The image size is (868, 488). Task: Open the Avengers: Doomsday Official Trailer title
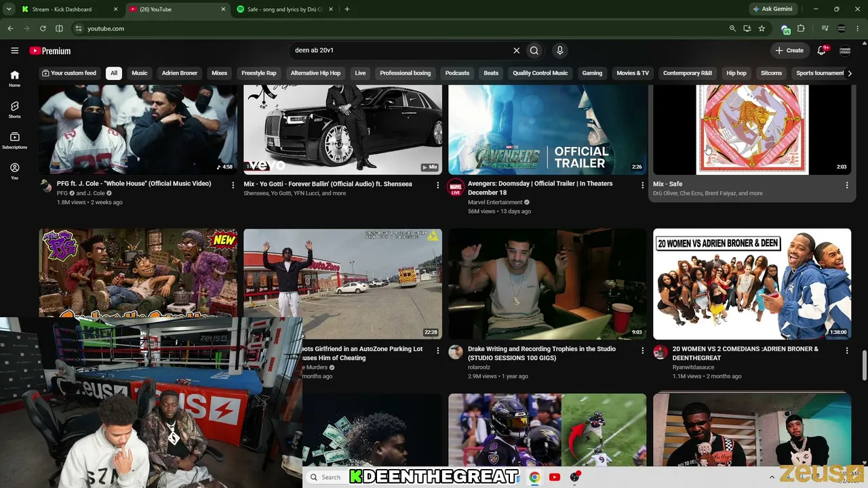540,188
